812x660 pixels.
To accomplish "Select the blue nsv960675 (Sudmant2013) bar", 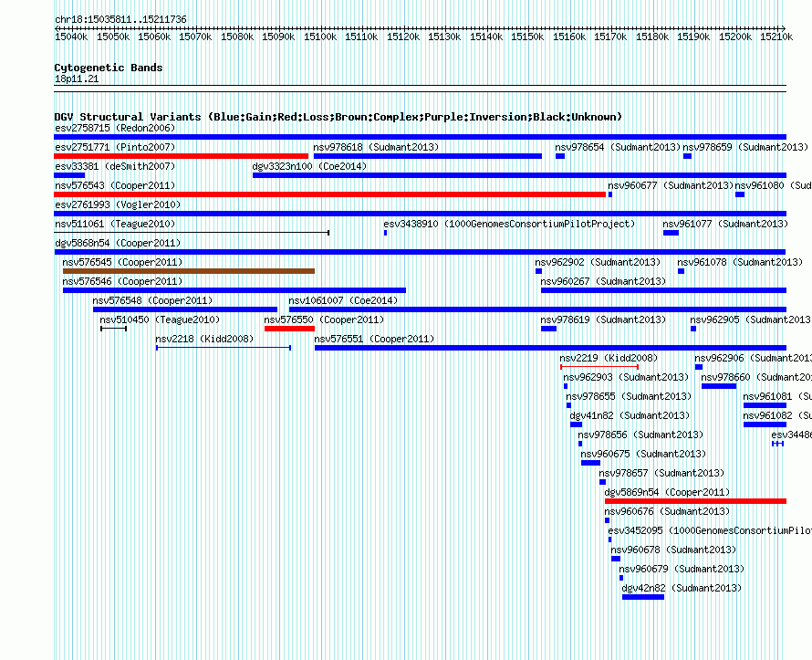I will point(590,463).
